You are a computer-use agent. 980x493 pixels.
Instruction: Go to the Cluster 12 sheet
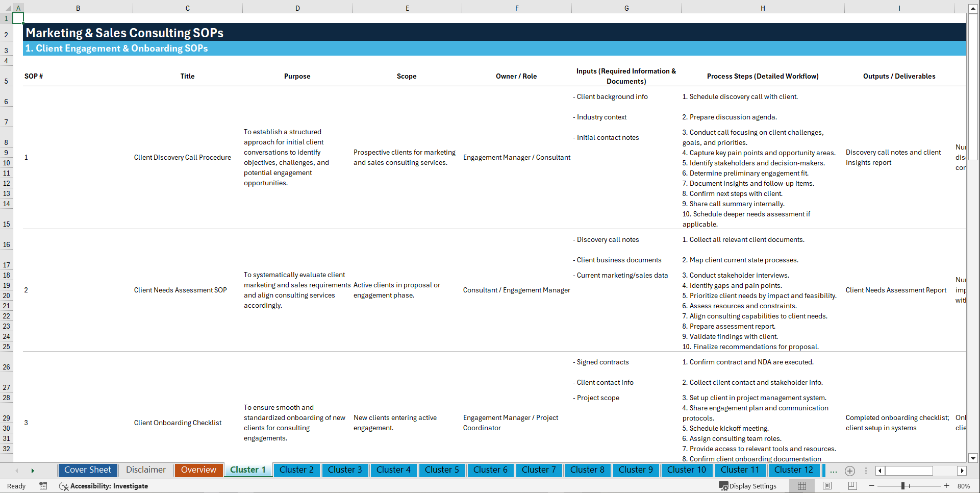[x=794, y=470]
